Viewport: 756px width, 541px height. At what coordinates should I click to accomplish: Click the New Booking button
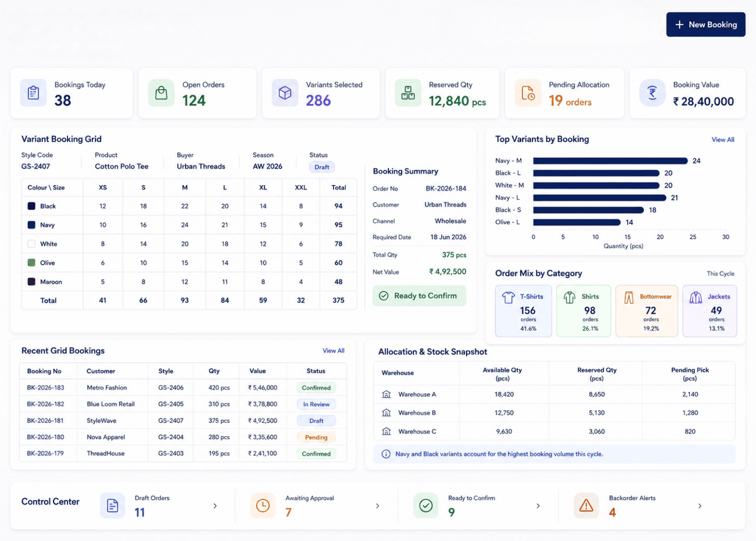coord(705,25)
